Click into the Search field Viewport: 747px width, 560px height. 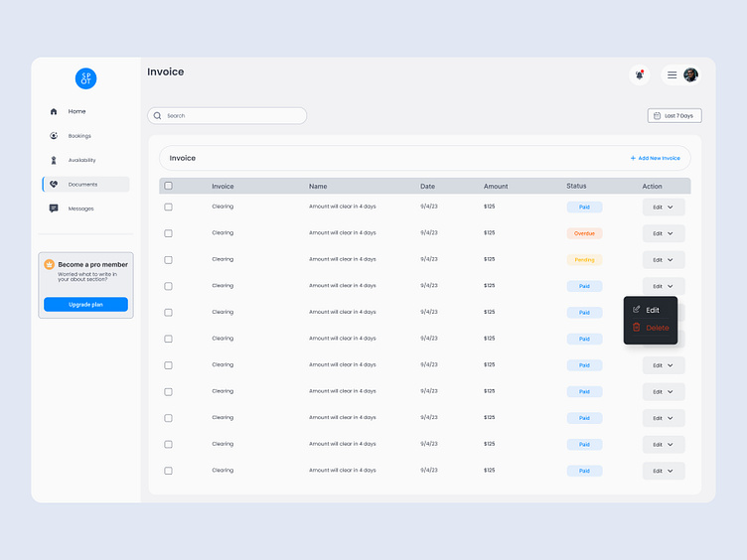click(x=226, y=116)
